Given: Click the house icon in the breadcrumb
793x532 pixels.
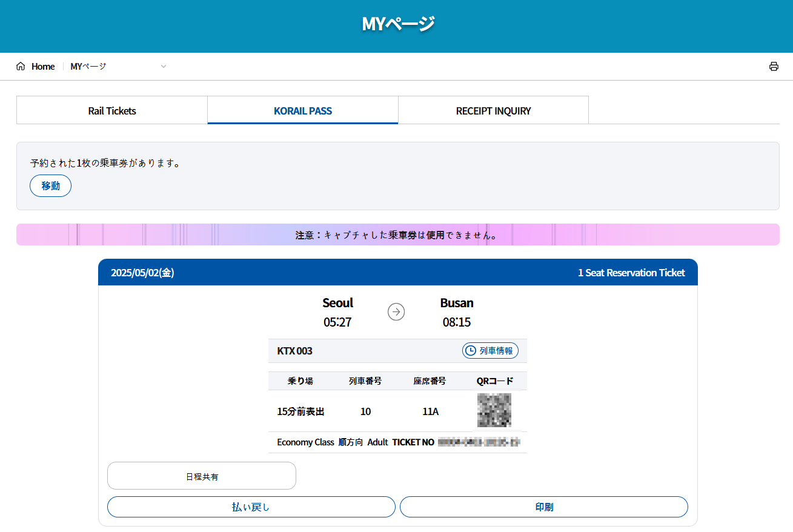Looking at the screenshot, I should point(21,67).
